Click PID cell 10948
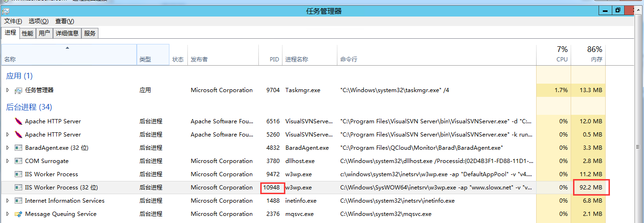 (x=272, y=188)
